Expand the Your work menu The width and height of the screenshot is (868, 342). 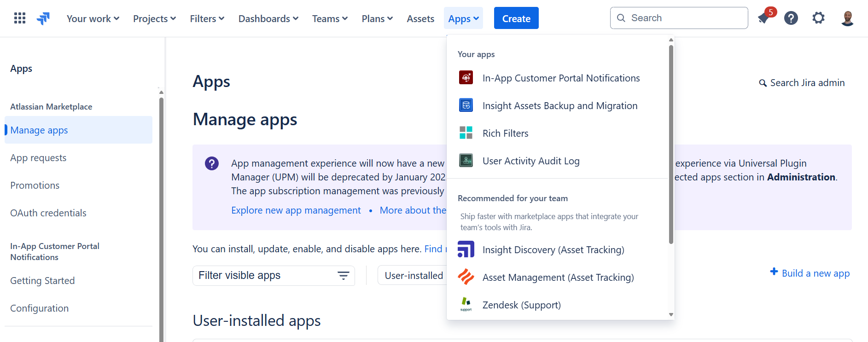coord(93,18)
